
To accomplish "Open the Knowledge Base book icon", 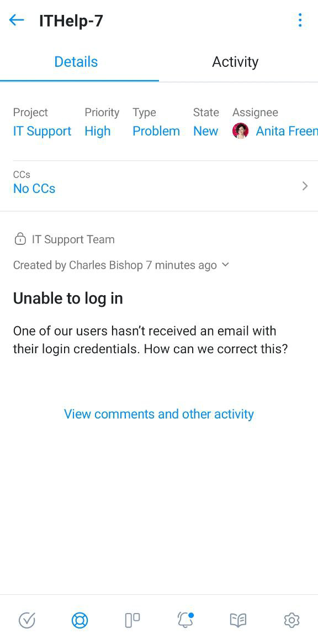I will 238,620.
